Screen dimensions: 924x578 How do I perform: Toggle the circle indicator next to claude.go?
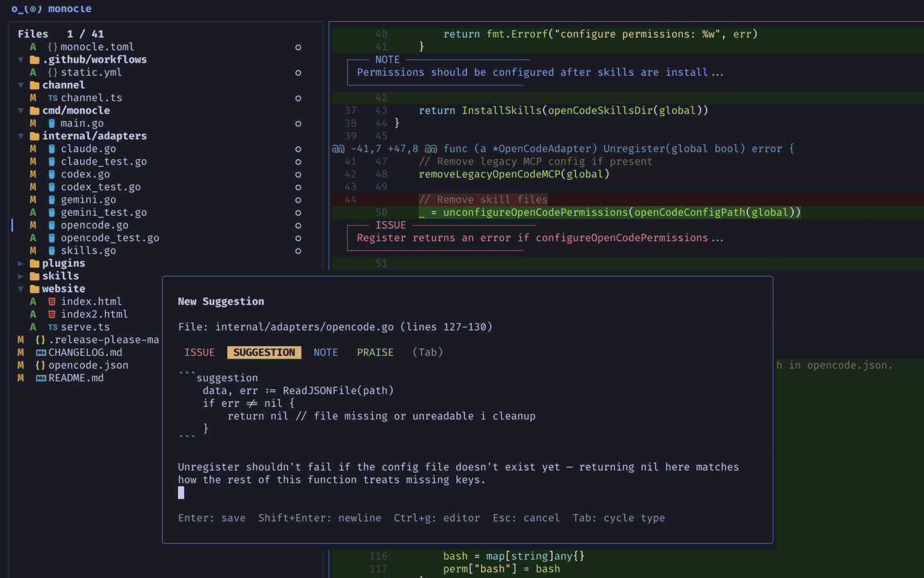pyautogui.click(x=298, y=148)
